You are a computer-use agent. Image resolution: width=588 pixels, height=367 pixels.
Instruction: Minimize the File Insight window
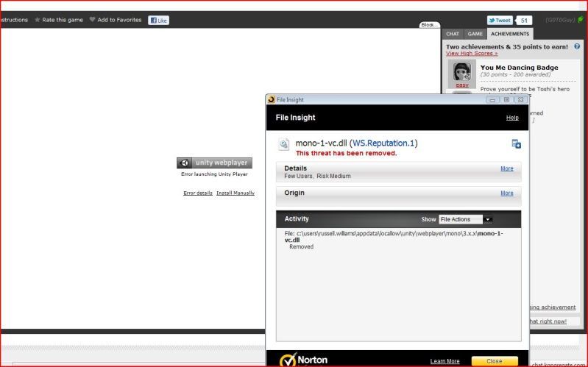(x=492, y=100)
